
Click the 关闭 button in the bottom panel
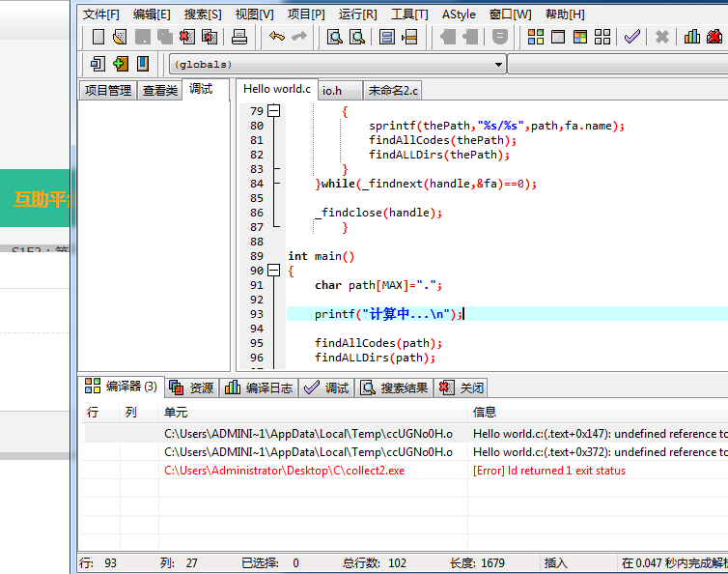click(461, 387)
